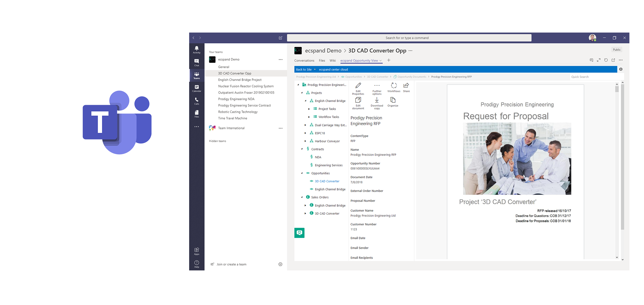This screenshot has width=644, height=305.
Task: Open the Organize tool
Action: tap(393, 102)
